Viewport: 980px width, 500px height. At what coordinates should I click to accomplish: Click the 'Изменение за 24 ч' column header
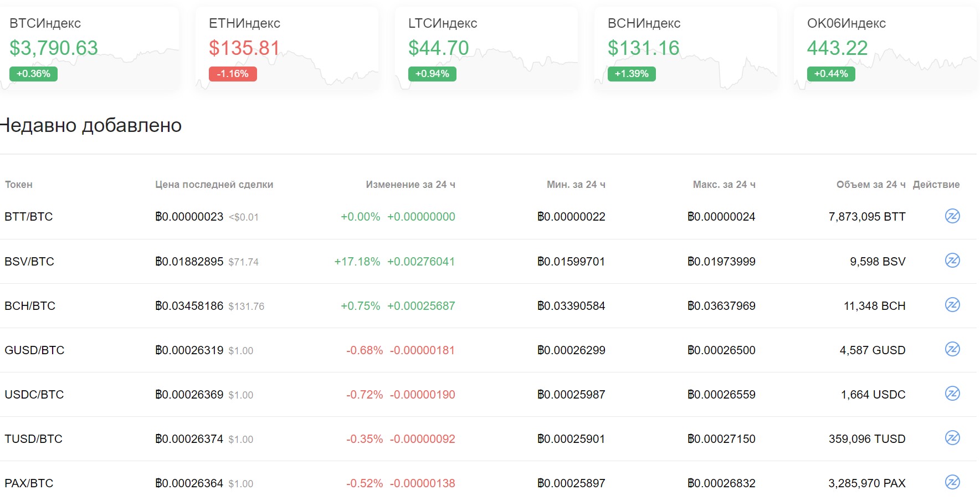click(411, 185)
